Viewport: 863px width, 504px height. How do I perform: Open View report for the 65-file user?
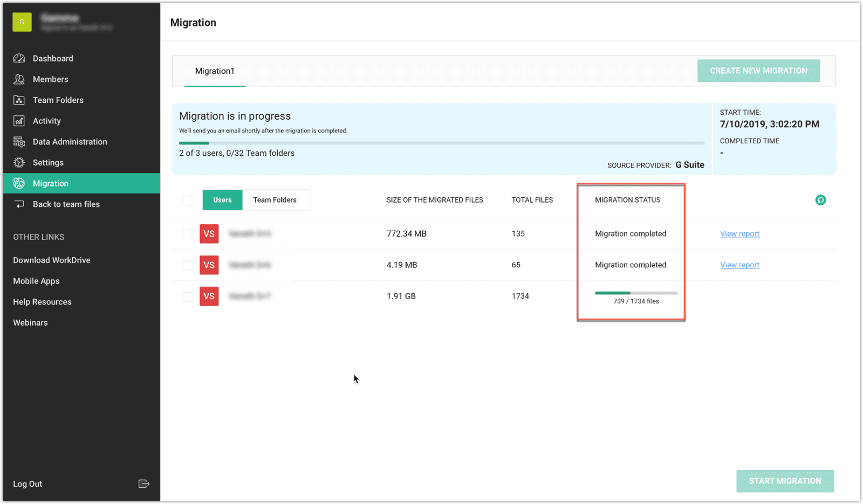click(739, 265)
